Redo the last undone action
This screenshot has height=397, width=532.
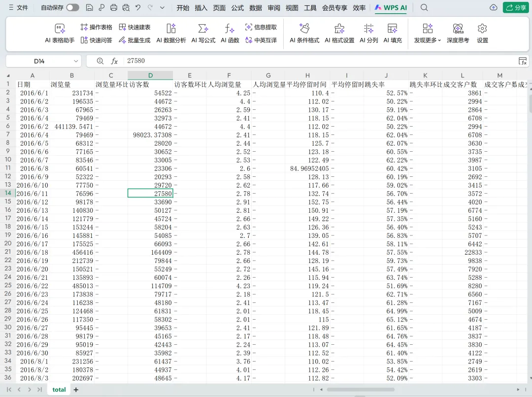pyautogui.click(x=150, y=7)
